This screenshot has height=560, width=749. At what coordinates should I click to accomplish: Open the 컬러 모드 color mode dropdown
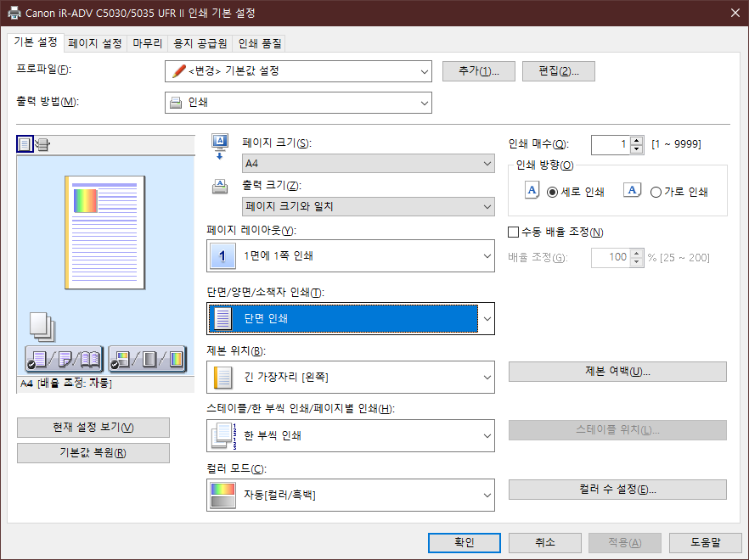tap(351, 495)
